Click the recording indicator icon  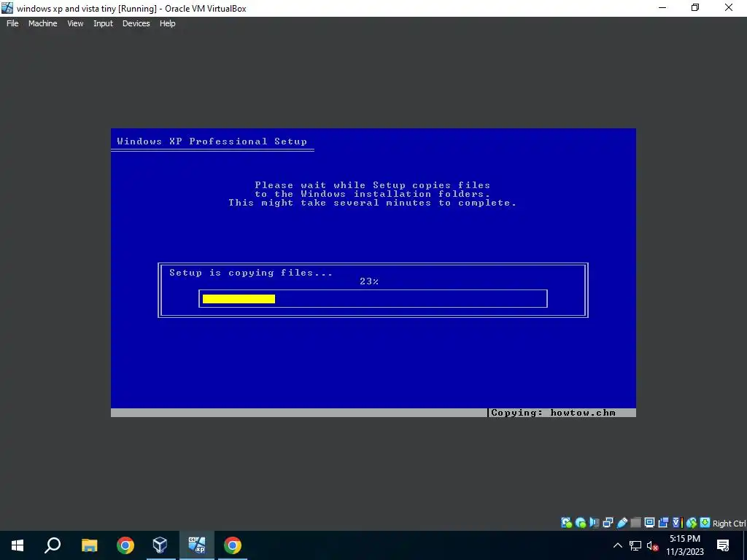pos(663,523)
